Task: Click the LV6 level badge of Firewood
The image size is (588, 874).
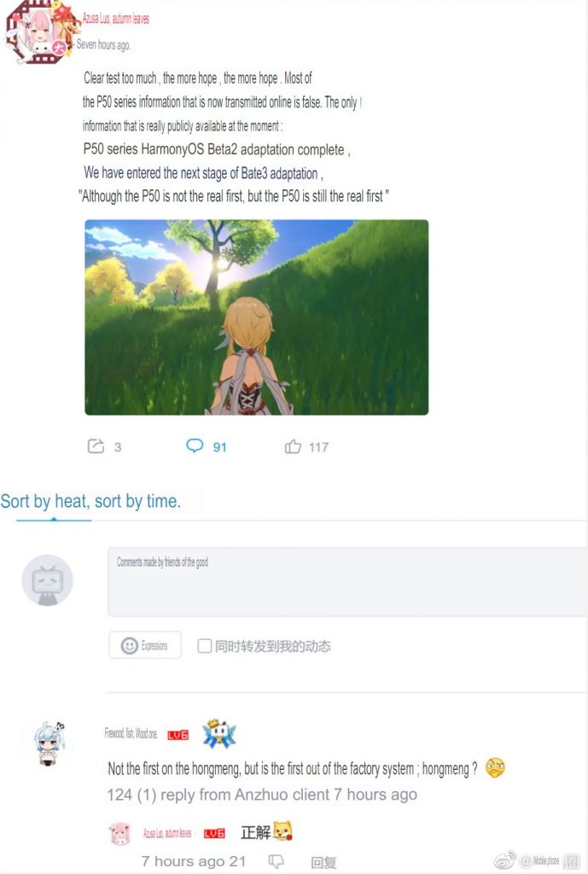Action: coord(178,735)
